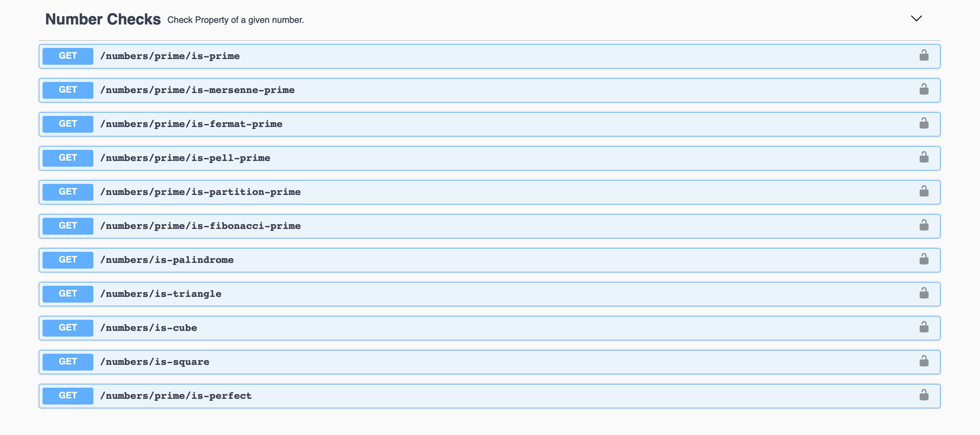The width and height of the screenshot is (980, 435).
Task: Click the padlock for /numbers/is-cube
Action: click(924, 327)
